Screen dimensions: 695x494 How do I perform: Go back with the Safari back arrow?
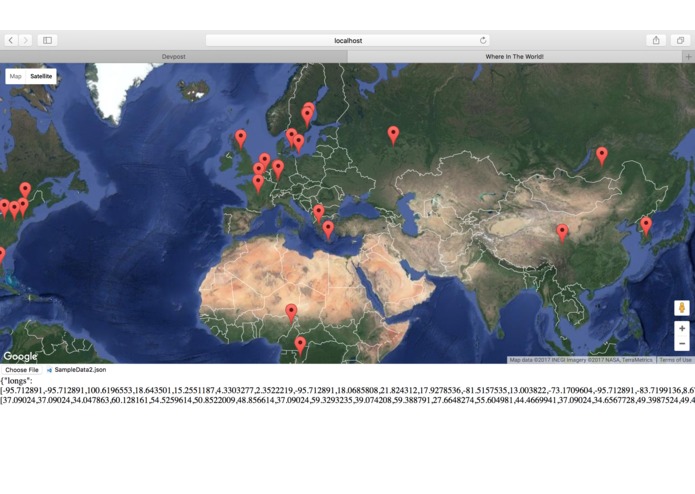coord(11,40)
